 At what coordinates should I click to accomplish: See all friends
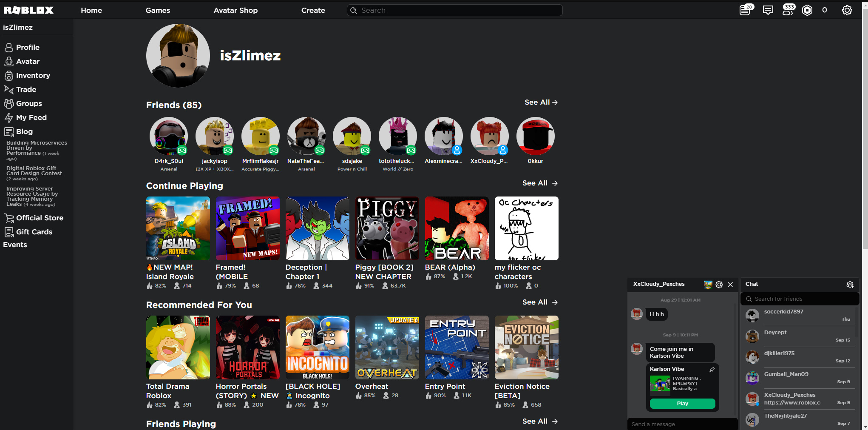point(541,102)
